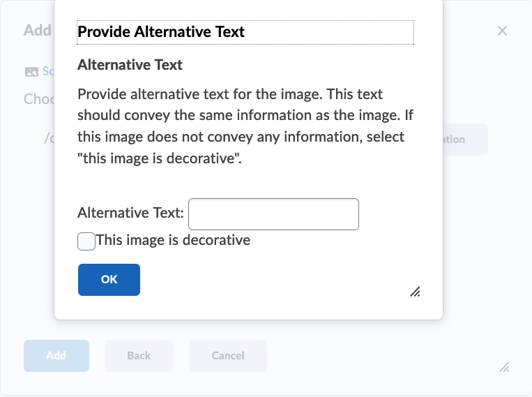This screenshot has height=397, width=532.
Task: Click the partially hidden 'Choo' text
Action: point(39,99)
